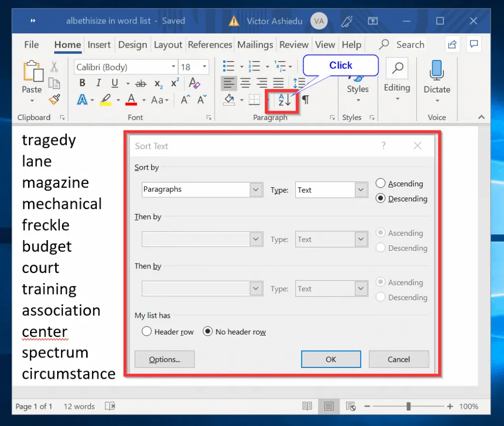This screenshot has height=426, width=504.
Task: Increase font size with A-up icon
Action: click(x=185, y=100)
